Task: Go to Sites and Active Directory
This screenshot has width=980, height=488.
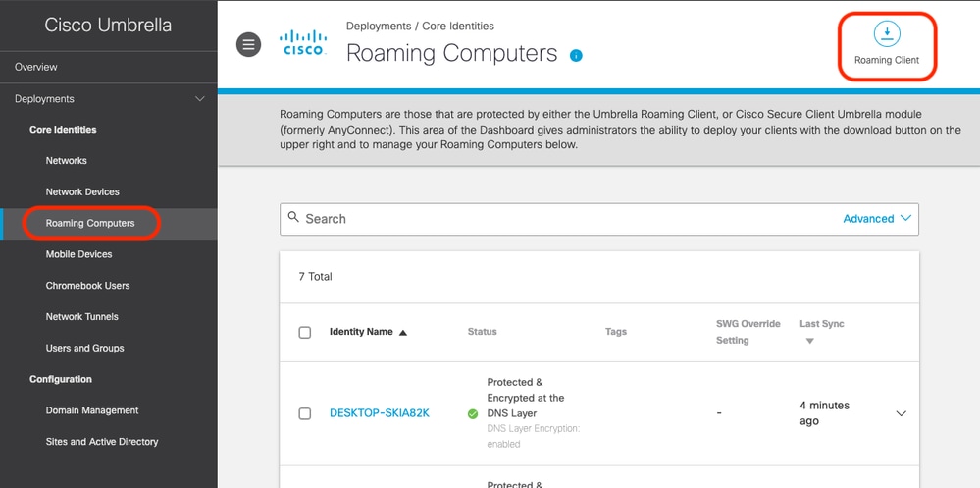Action: point(102,442)
